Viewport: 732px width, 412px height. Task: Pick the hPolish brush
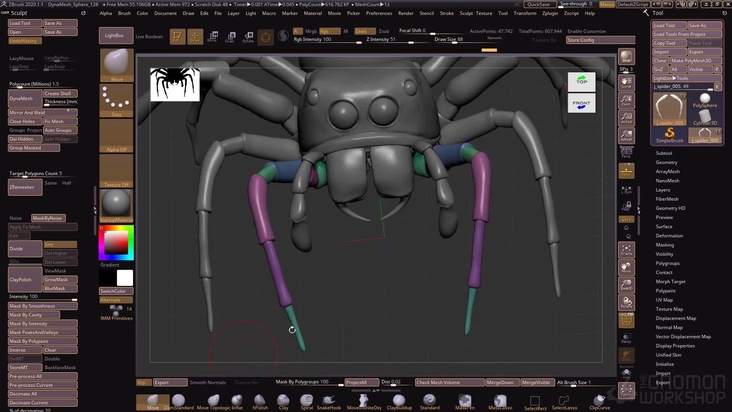(260, 402)
